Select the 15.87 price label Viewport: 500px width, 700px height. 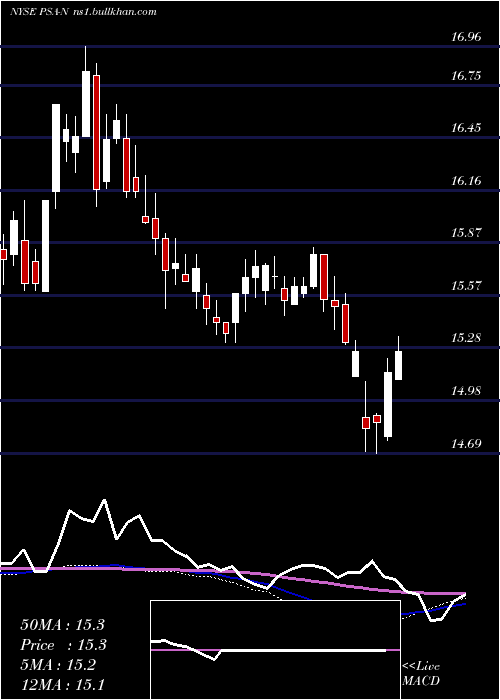pyautogui.click(x=466, y=233)
